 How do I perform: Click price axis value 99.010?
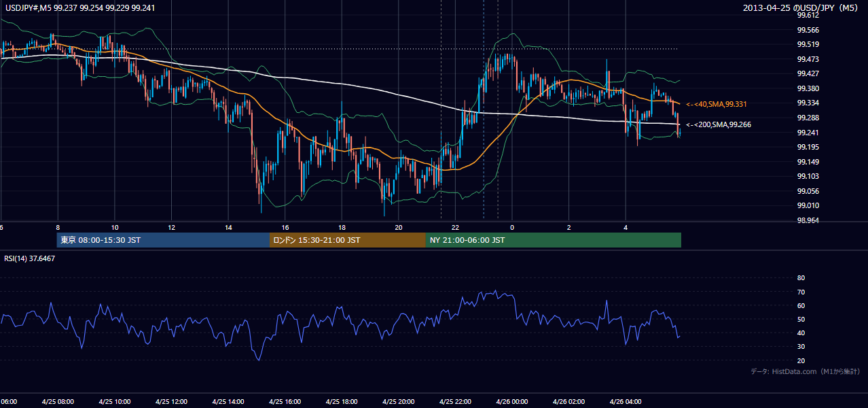(x=808, y=205)
